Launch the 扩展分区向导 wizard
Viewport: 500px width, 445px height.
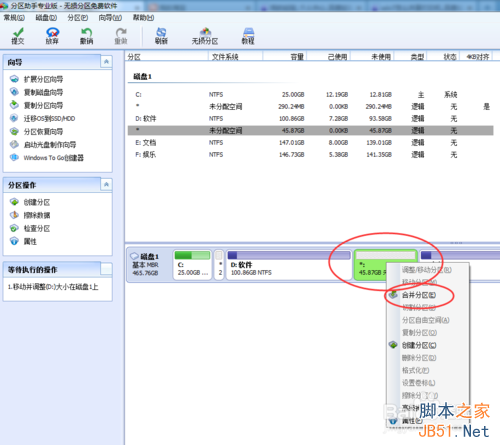point(43,79)
